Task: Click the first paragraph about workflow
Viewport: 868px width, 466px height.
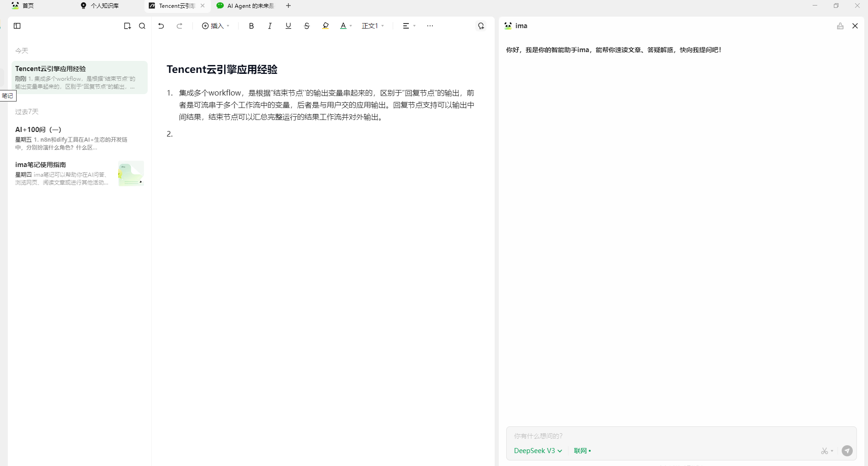Action: pyautogui.click(x=327, y=105)
